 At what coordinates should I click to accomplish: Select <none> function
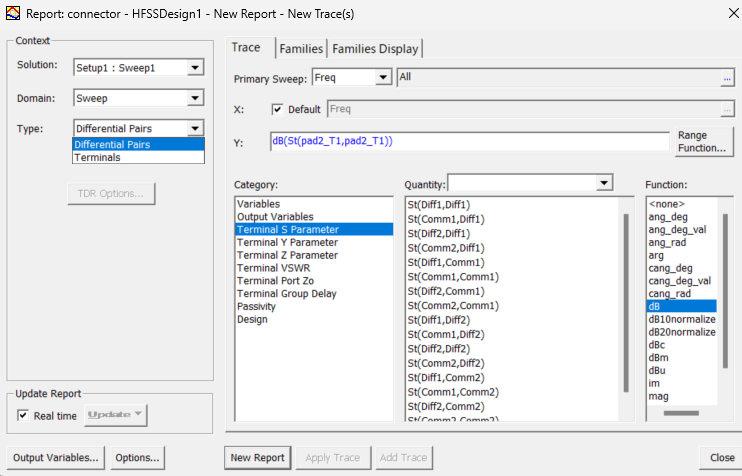tap(682, 204)
